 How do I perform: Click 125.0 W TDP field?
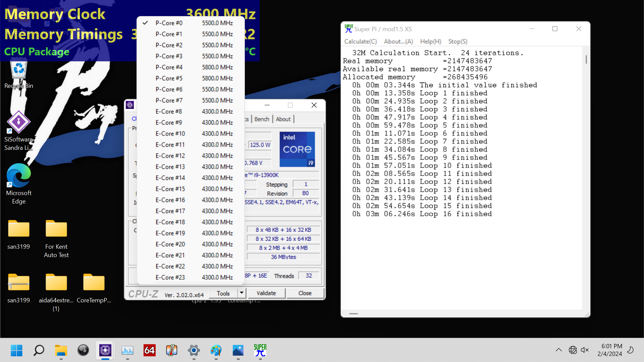coord(260,145)
